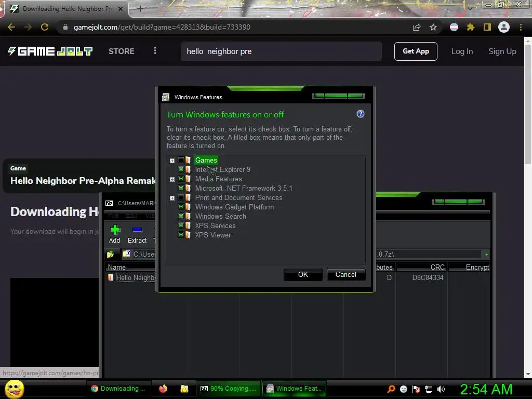Expand the Media Features tree node
The height and width of the screenshot is (399, 532).
pyautogui.click(x=172, y=179)
